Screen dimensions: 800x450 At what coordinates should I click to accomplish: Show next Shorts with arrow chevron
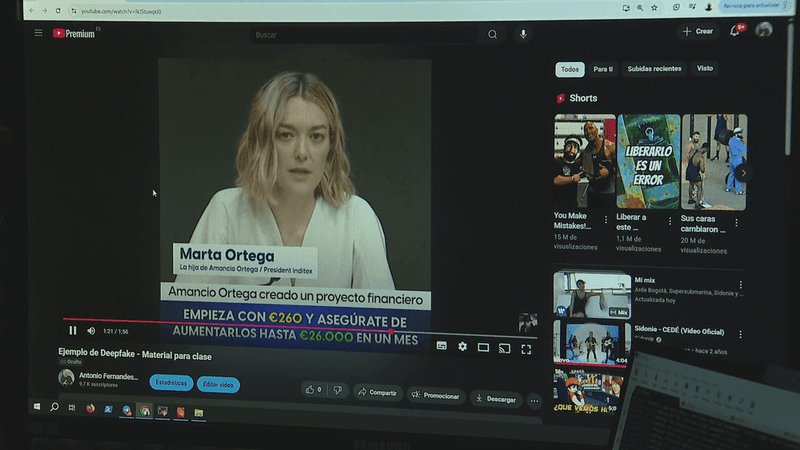tap(743, 173)
